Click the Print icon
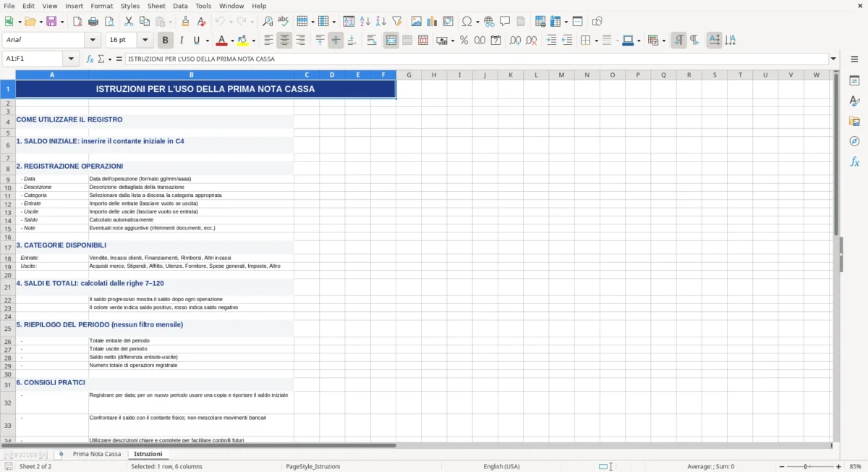This screenshot has height=472, width=868. [93, 22]
